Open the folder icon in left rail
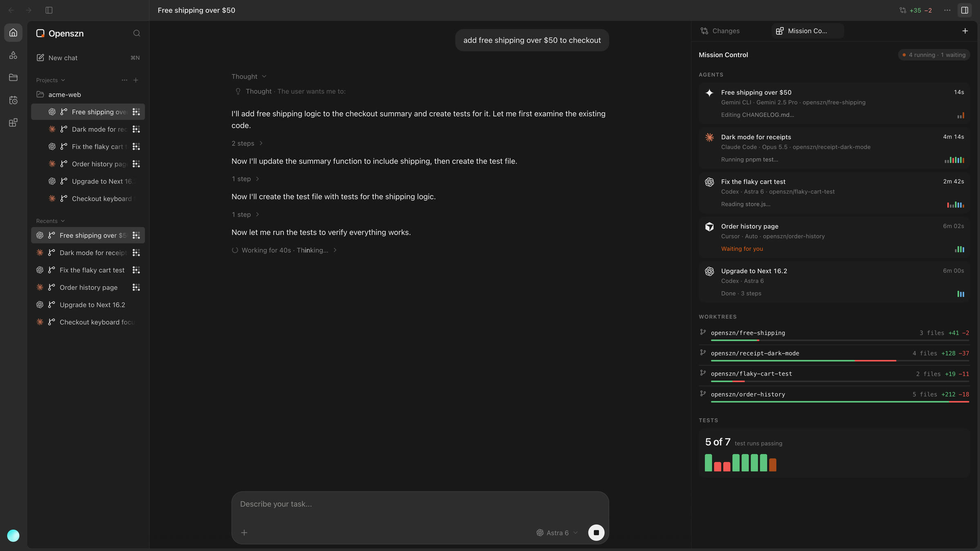Screen dimensions: 980x551 (13, 78)
